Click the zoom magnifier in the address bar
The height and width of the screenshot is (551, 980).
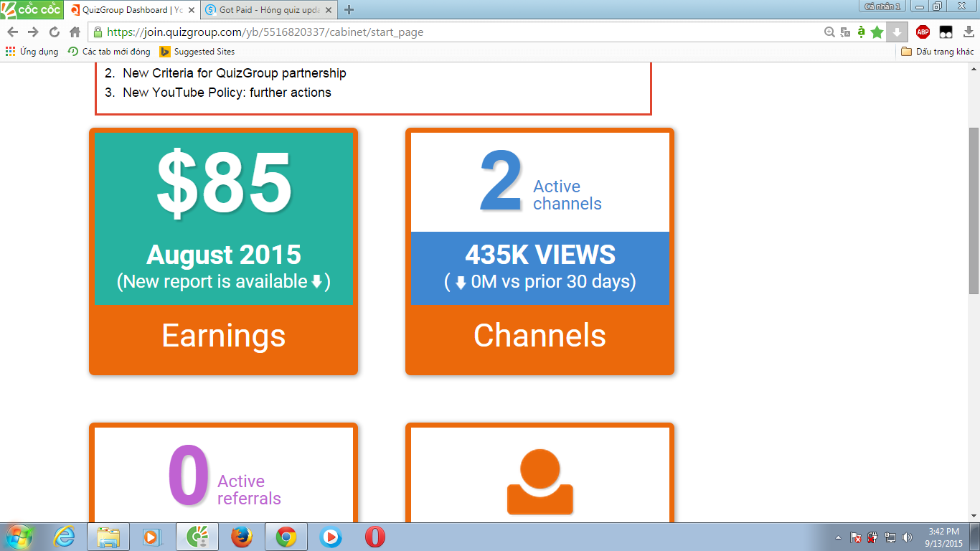829,32
